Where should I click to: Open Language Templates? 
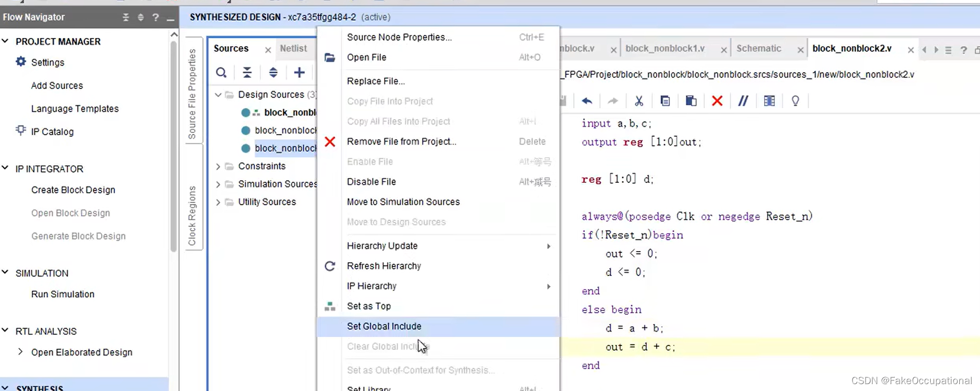(x=75, y=109)
